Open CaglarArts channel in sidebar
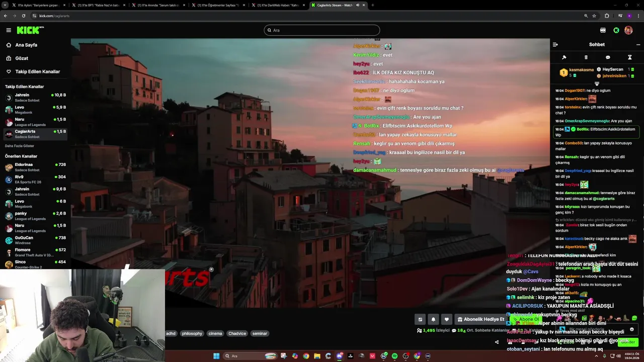644x362 pixels. pos(35,134)
